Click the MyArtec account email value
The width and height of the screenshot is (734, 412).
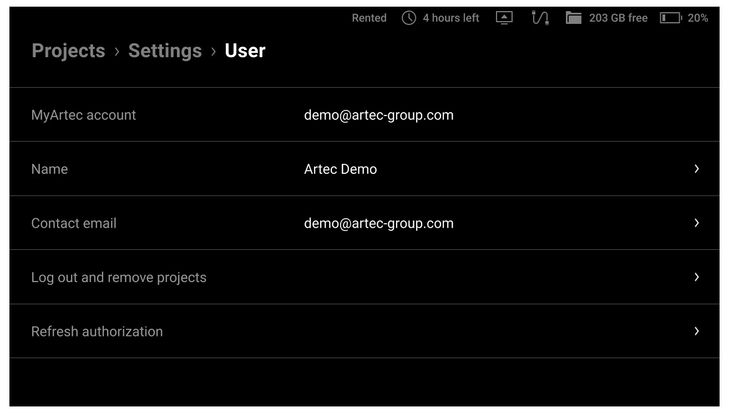[379, 115]
